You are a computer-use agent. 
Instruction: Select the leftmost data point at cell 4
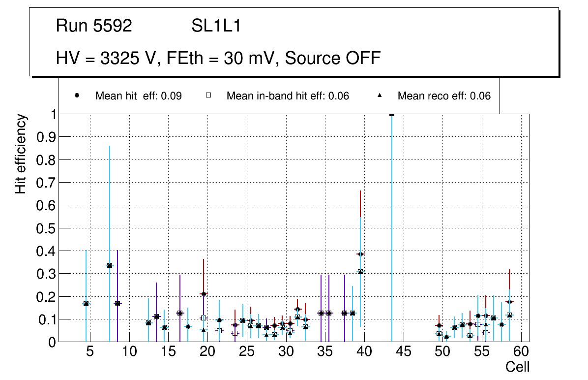tap(86, 304)
